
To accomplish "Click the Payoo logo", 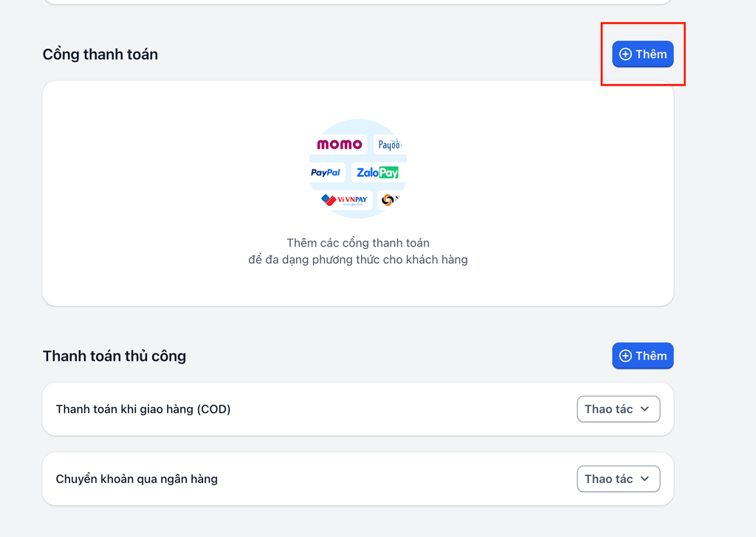I will pyautogui.click(x=388, y=144).
